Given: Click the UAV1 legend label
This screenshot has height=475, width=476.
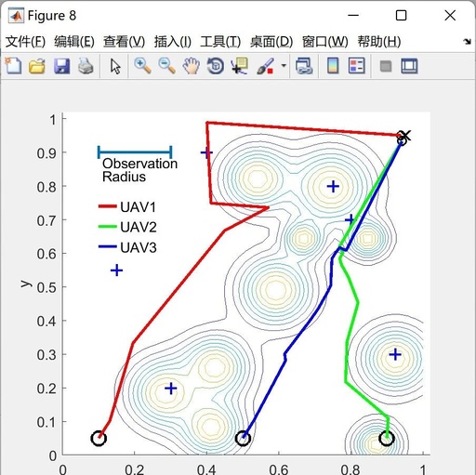Looking at the screenshot, I should point(139,207).
